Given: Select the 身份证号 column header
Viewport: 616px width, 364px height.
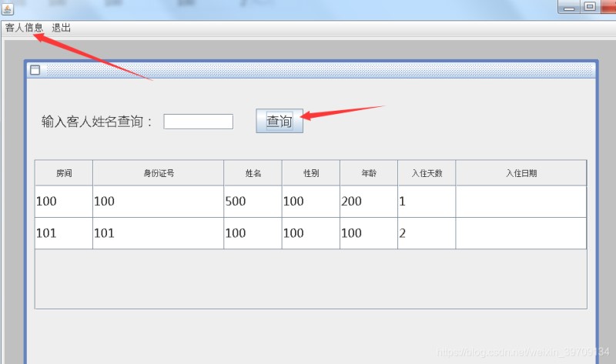Looking at the screenshot, I should (159, 173).
